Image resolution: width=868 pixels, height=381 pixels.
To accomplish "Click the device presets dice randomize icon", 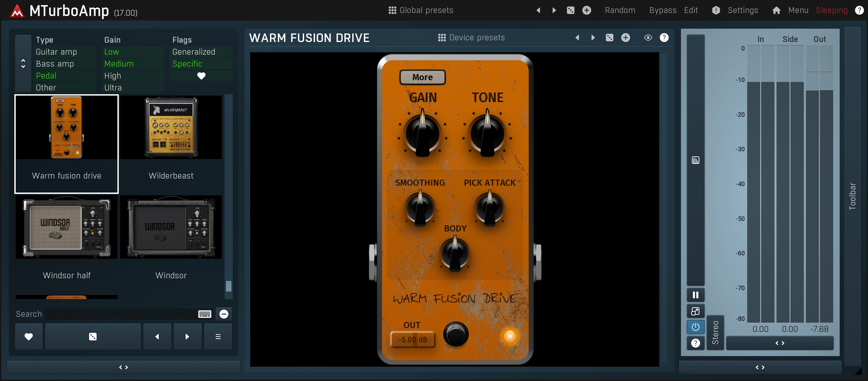I will pos(609,38).
